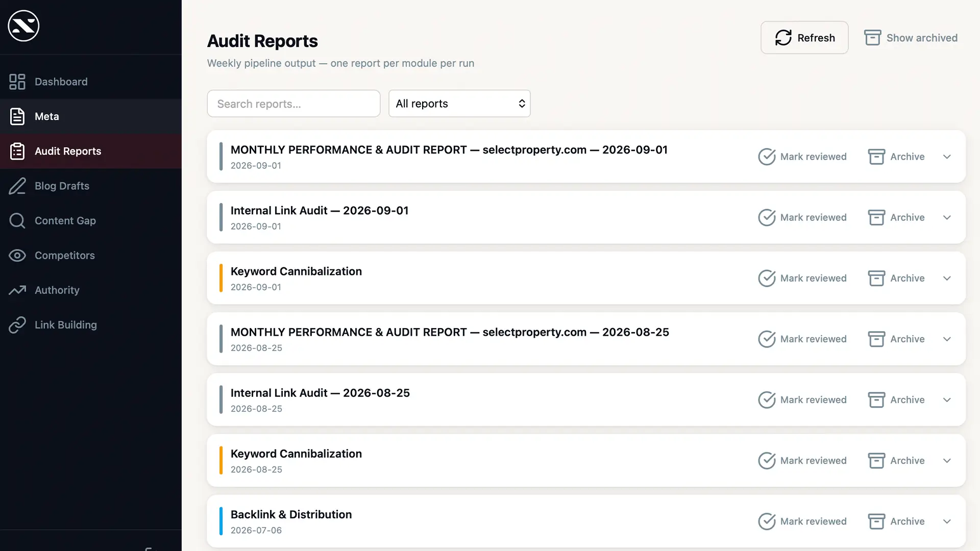Screen dimensions: 980x551
Task: Open the Dashboard page
Action: point(91,82)
